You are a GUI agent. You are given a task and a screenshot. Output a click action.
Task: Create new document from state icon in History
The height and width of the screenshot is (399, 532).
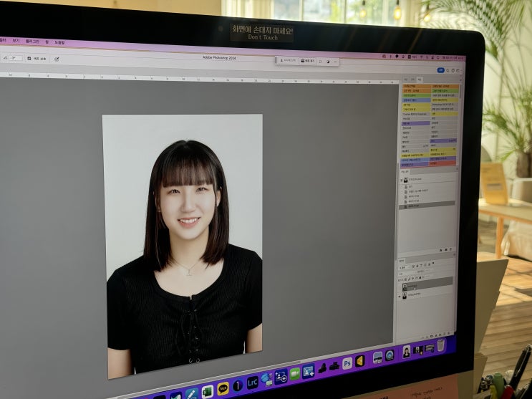(441, 250)
